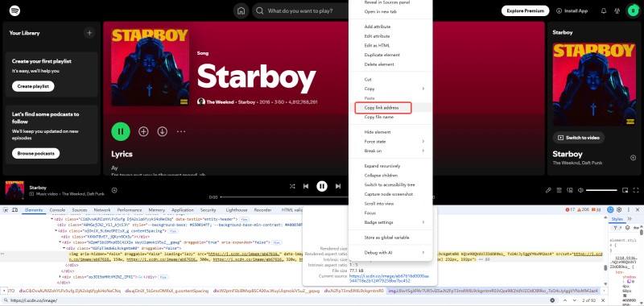The width and height of the screenshot is (644, 306).
Task: Select 'Edit as HTML' in context menu
Action: pos(390,45)
